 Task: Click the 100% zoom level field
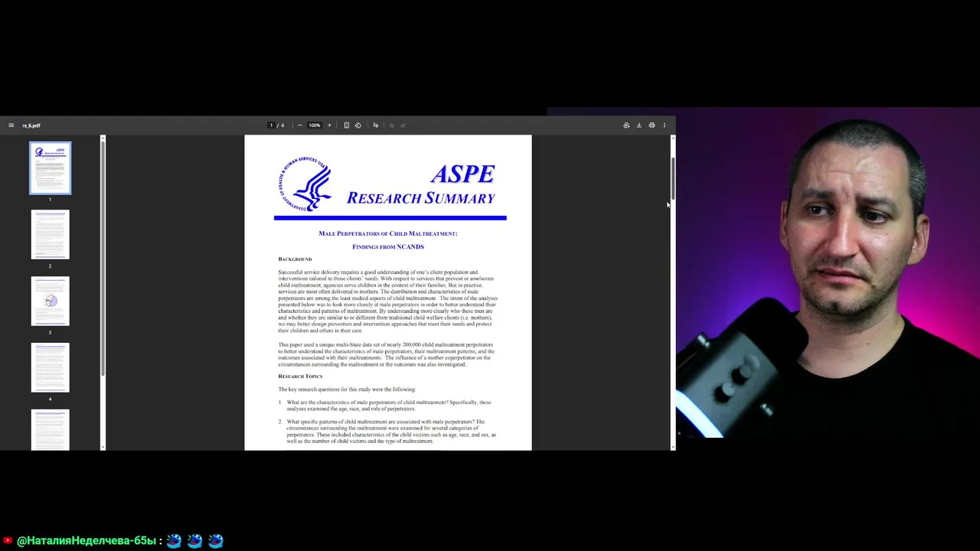[314, 126]
